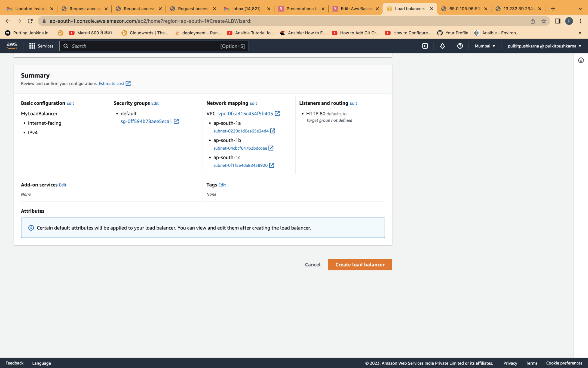The width and height of the screenshot is (588, 368).
Task: Open the VPC external link icon
Action: tap(277, 114)
